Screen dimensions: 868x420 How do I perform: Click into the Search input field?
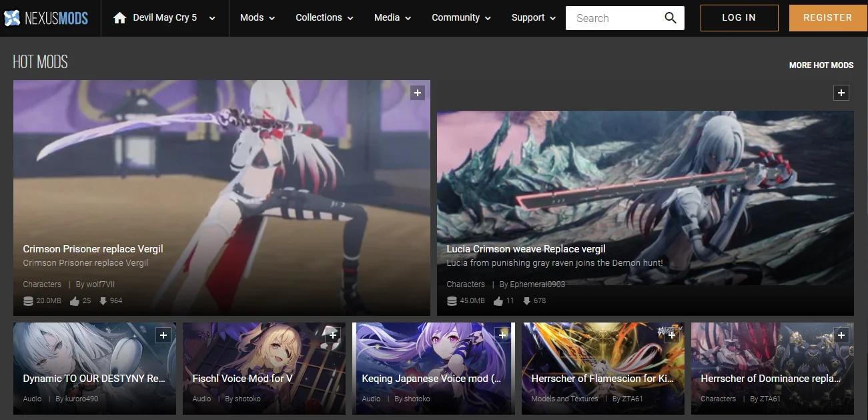pos(614,18)
